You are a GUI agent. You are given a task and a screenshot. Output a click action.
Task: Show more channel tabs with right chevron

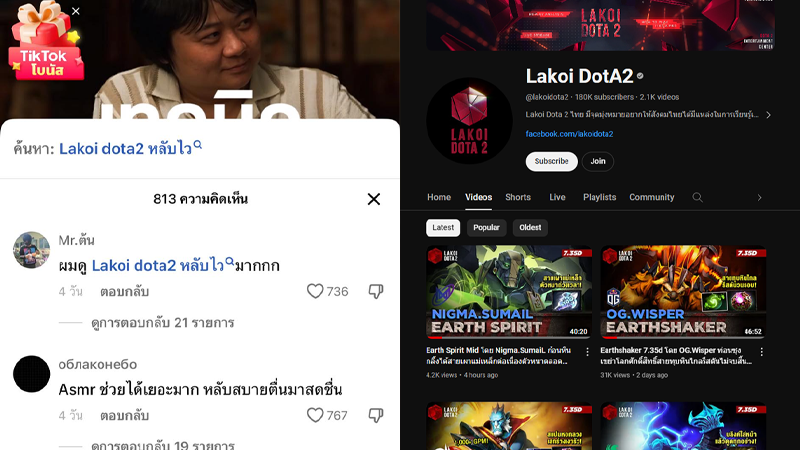coord(759,197)
